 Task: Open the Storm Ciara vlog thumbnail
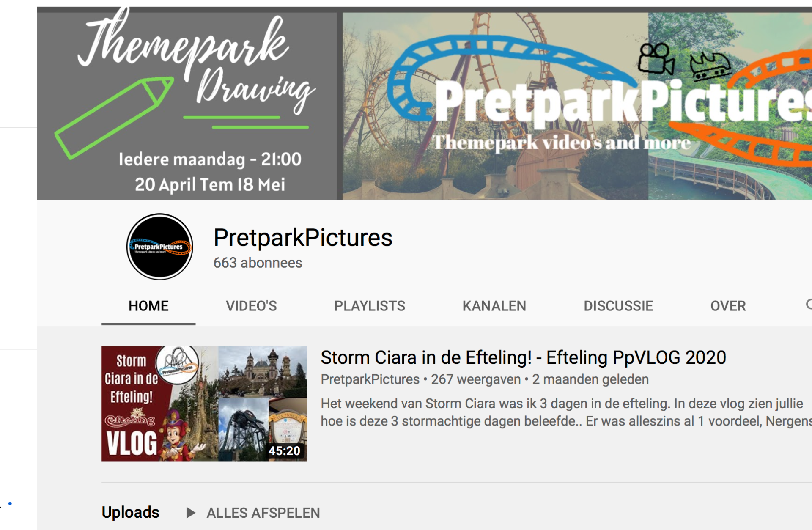click(204, 404)
